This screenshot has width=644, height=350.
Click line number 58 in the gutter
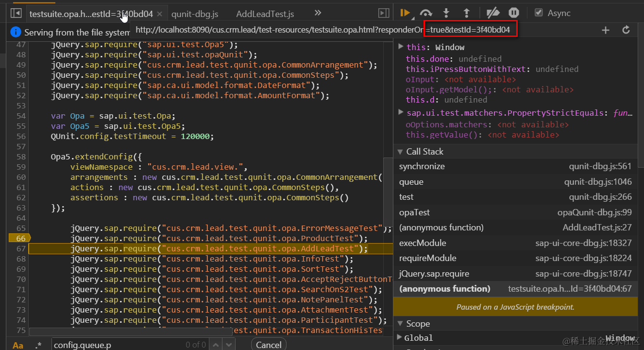[x=21, y=157]
